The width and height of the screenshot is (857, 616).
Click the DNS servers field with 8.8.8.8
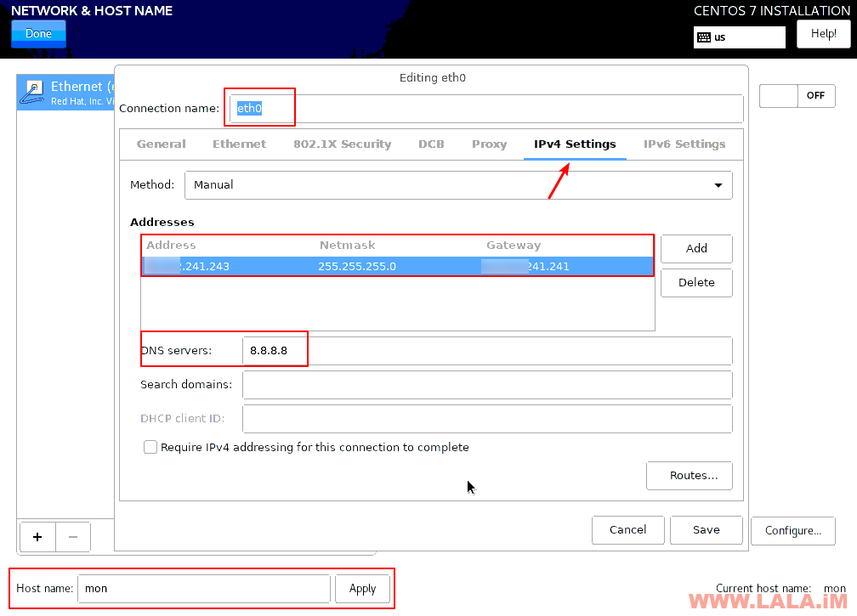[487, 351]
